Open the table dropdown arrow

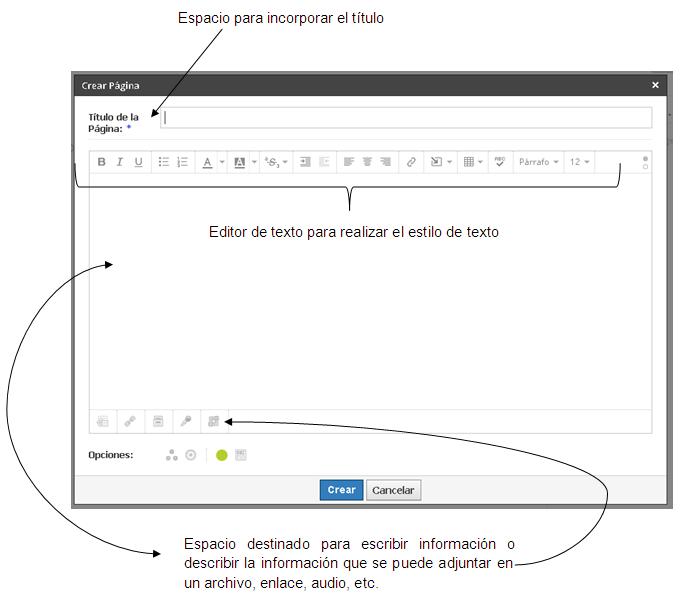tap(480, 162)
